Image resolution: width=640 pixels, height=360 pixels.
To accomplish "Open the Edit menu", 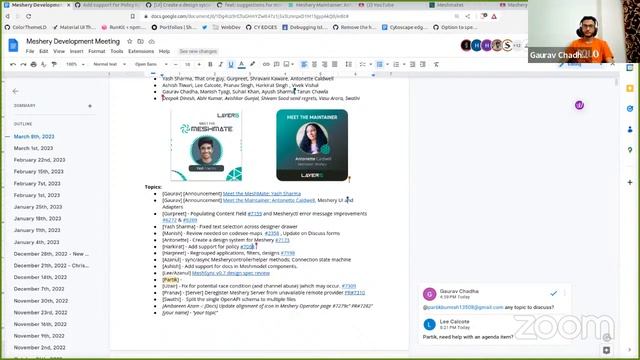I will (44, 51).
